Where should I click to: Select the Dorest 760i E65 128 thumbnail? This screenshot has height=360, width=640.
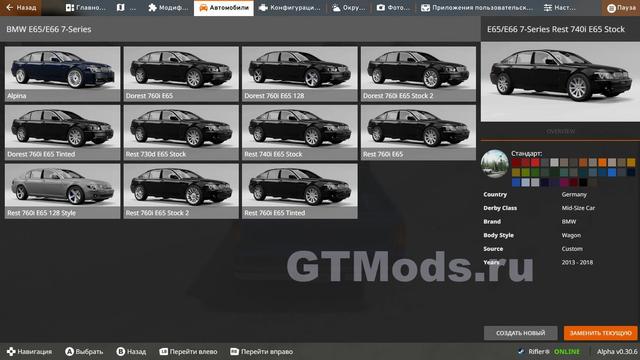300,73
